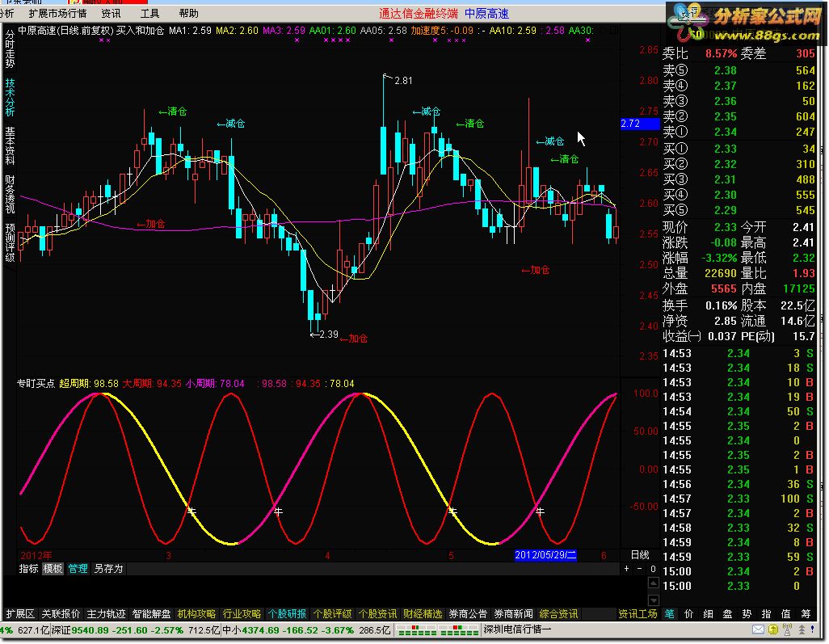Click the antenna connection icon in status bar
Image resolution: width=829 pixels, height=644 pixels.
787,629
